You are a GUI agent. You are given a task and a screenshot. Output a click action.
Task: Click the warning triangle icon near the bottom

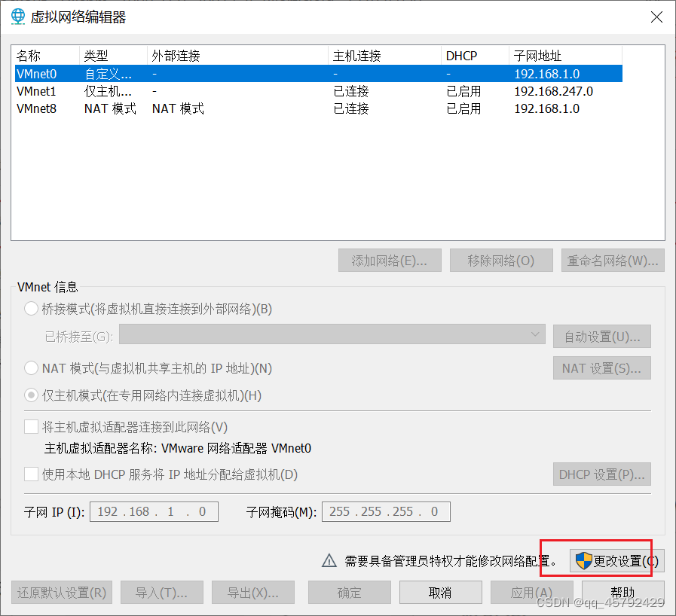tap(329, 560)
